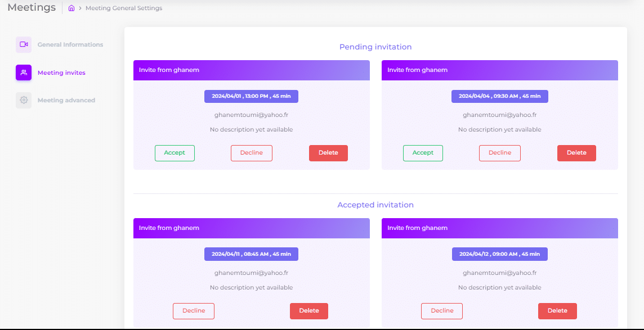Decline the accepted 2024/04/11 invitation
Viewport: 644px width, 330px height.
click(x=194, y=311)
